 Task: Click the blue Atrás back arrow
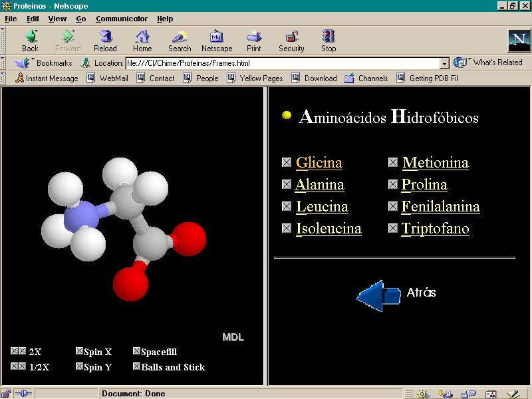click(378, 294)
